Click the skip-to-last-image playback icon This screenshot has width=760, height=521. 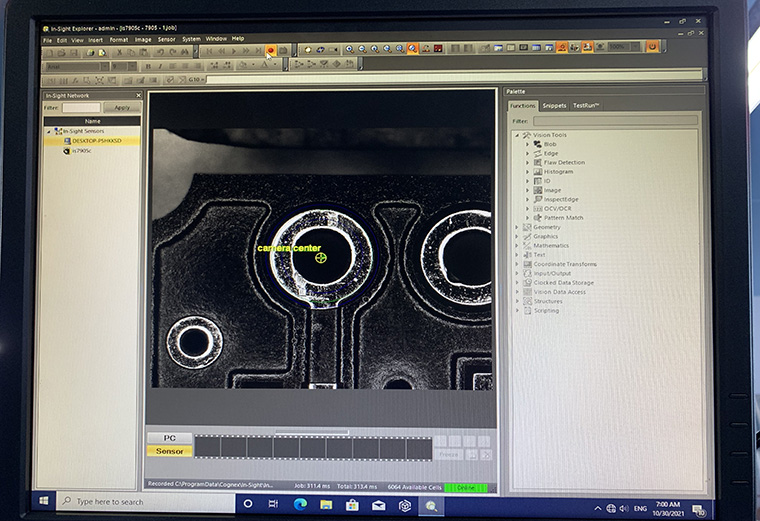coord(258,50)
